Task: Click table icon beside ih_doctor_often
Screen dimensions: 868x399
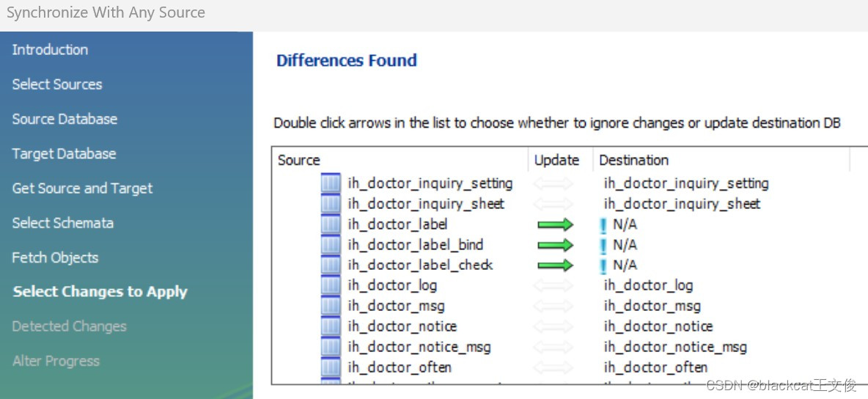Action: click(331, 367)
